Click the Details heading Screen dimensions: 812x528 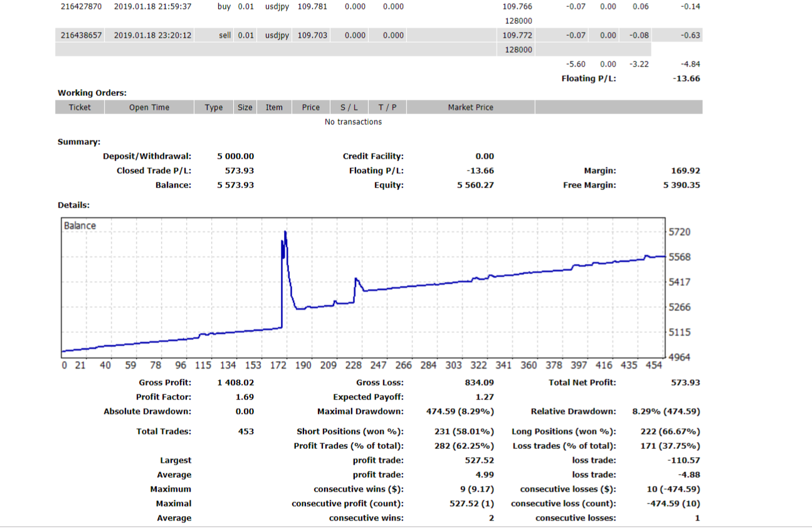(73, 205)
